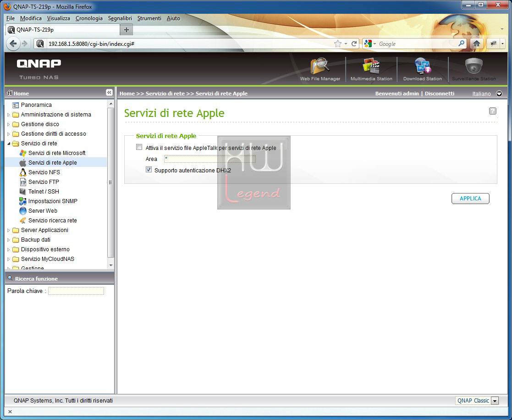Click the penguin icon for Servizio NFS
The image size is (512, 420).
click(x=23, y=172)
